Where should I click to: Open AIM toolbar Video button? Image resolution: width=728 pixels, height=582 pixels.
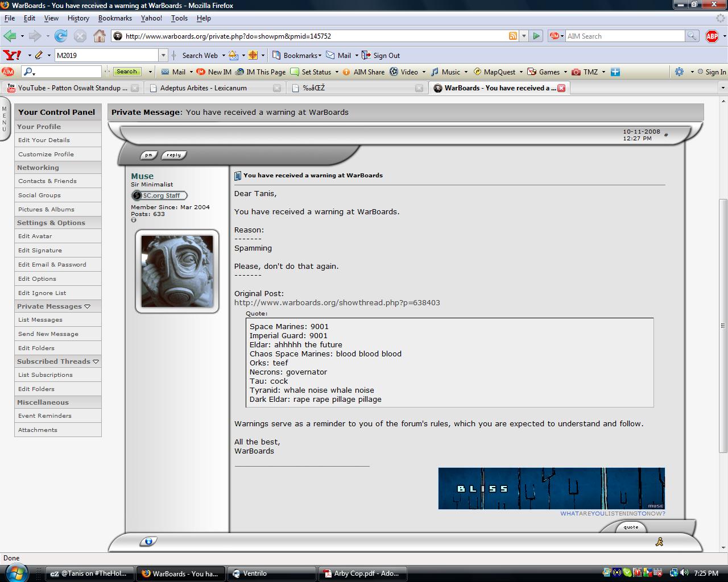click(x=404, y=72)
